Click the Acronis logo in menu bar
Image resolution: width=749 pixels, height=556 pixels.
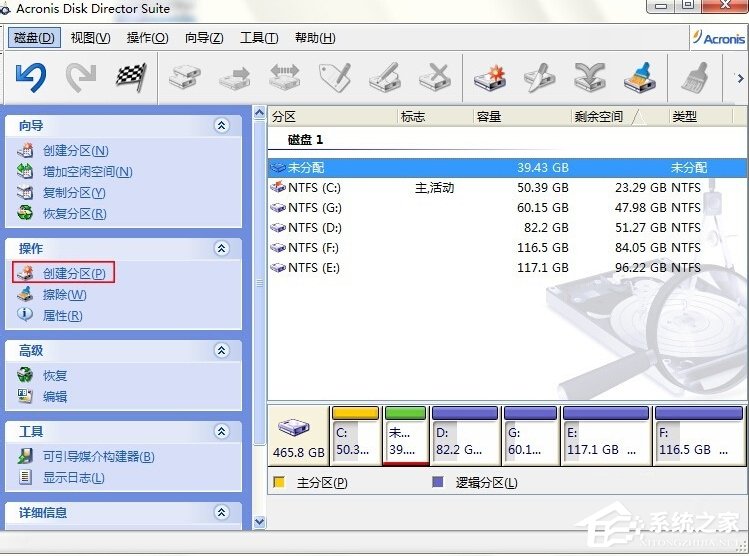pyautogui.click(x=718, y=38)
